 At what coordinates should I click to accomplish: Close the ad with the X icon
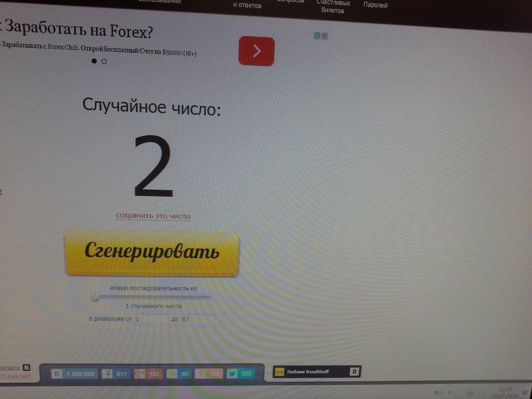click(x=325, y=36)
